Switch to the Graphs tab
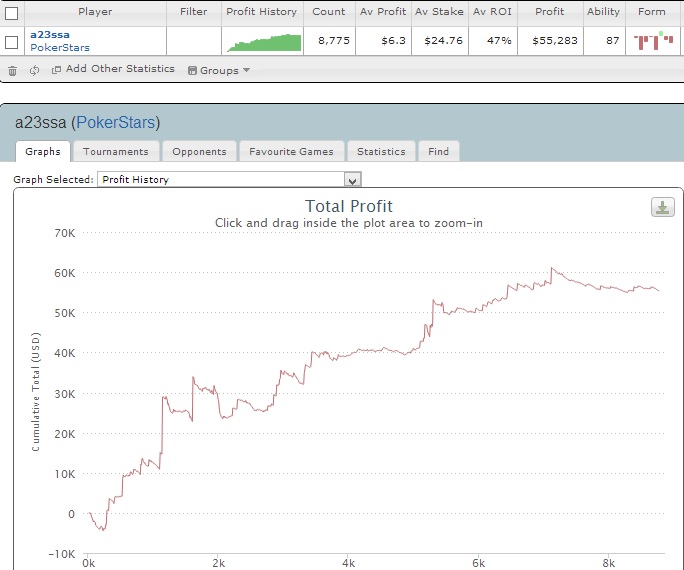Viewport: 684px width, 570px height. pyautogui.click(x=43, y=151)
